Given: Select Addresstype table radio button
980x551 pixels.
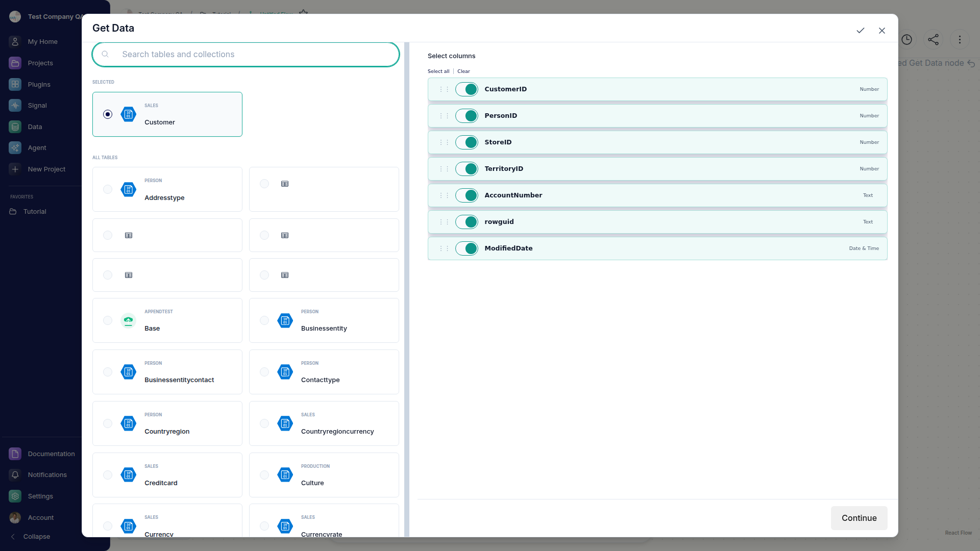Looking at the screenshot, I should tap(108, 189).
